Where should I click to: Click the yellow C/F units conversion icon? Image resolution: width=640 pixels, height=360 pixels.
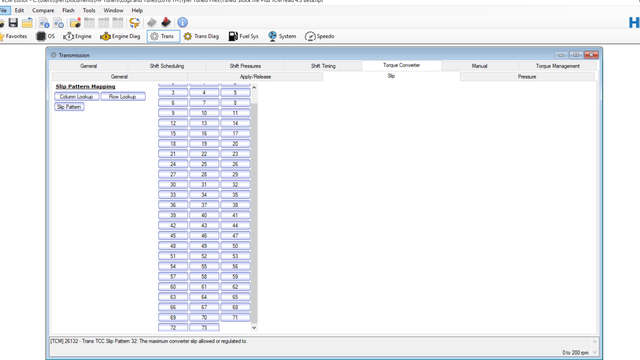[x=134, y=22]
